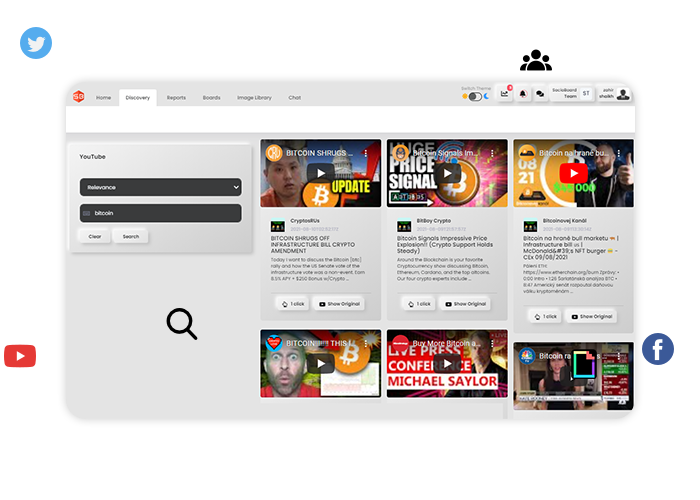Click the large magnifying glass icon

(x=181, y=323)
